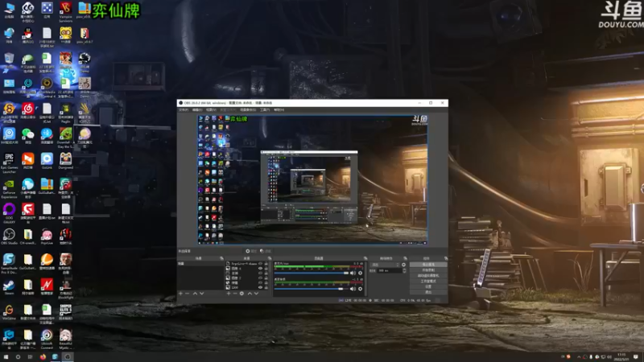
Task: Open the WeChat desktop shortcut
Action: point(28,136)
